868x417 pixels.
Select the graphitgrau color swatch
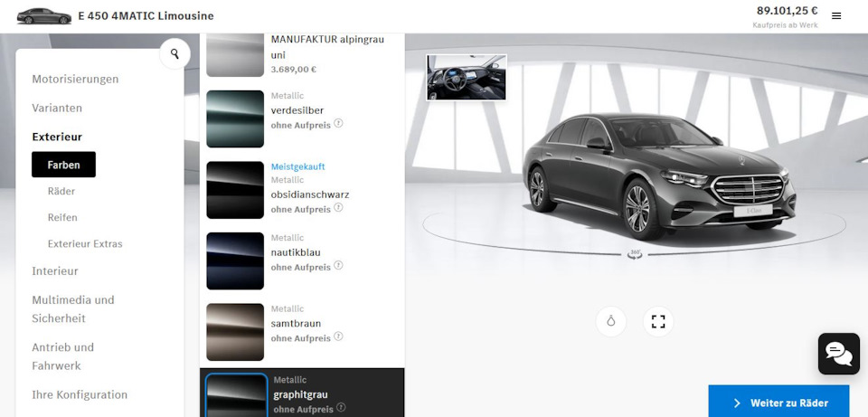click(237, 395)
